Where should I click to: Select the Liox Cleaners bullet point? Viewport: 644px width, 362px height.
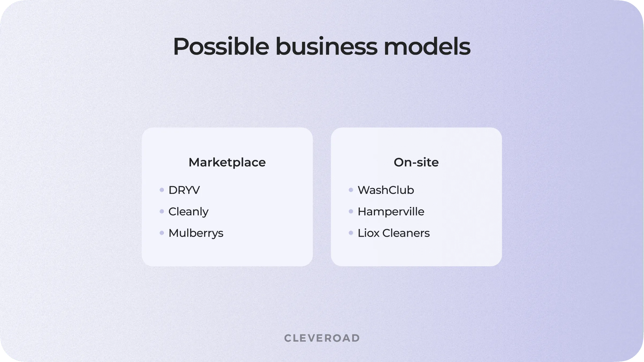(x=393, y=233)
